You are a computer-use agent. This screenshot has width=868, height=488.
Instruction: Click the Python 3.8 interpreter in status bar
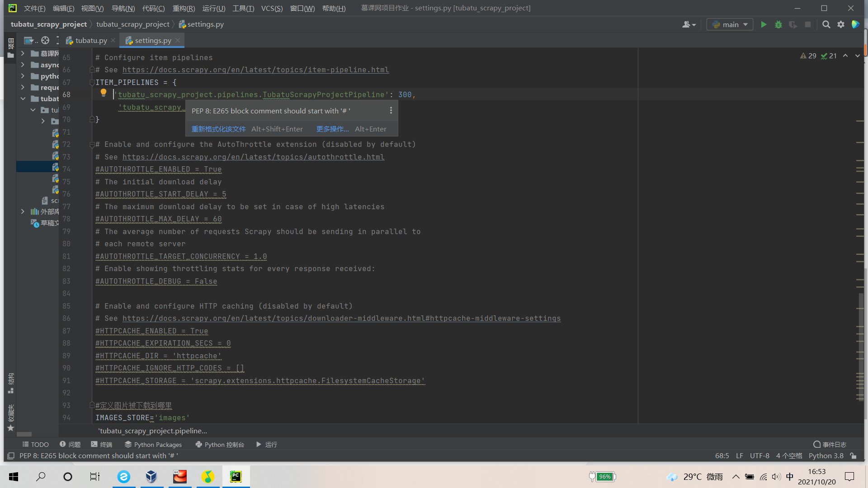point(826,455)
